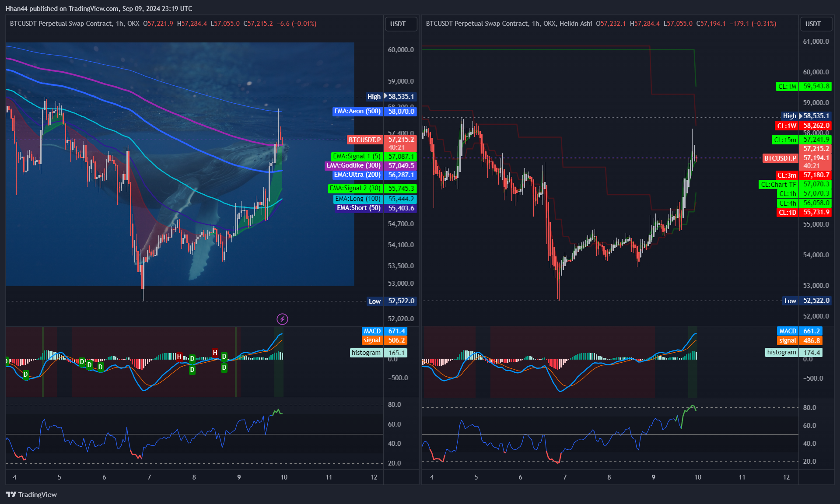Click the Low label on the left chart

click(374, 301)
